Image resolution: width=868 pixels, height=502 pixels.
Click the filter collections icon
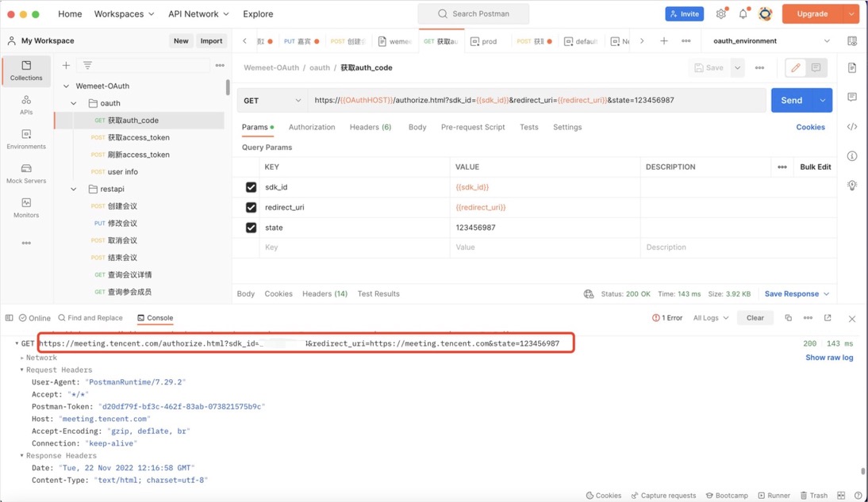pyautogui.click(x=87, y=65)
